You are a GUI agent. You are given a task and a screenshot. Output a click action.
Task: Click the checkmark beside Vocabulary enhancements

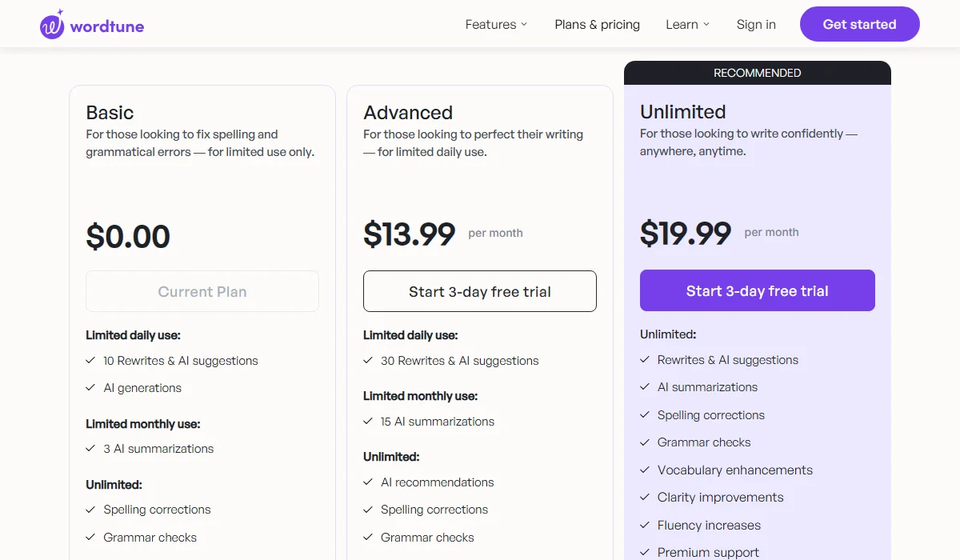(x=644, y=470)
